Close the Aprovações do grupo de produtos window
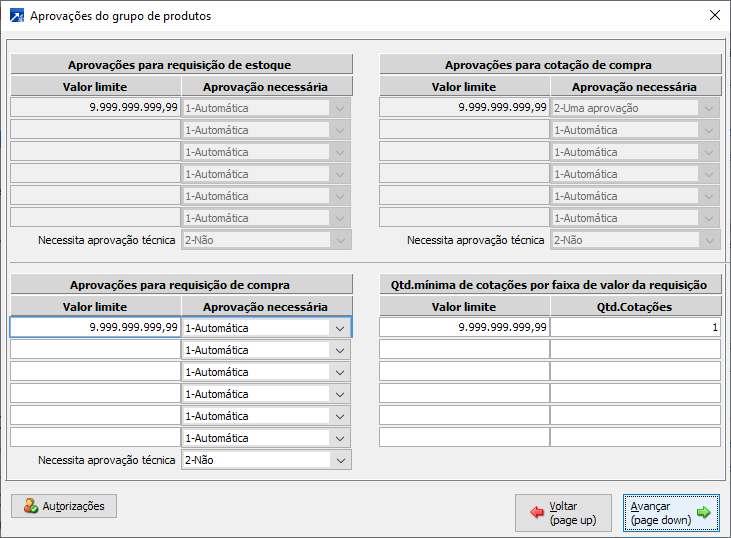The image size is (731, 538). point(714,16)
